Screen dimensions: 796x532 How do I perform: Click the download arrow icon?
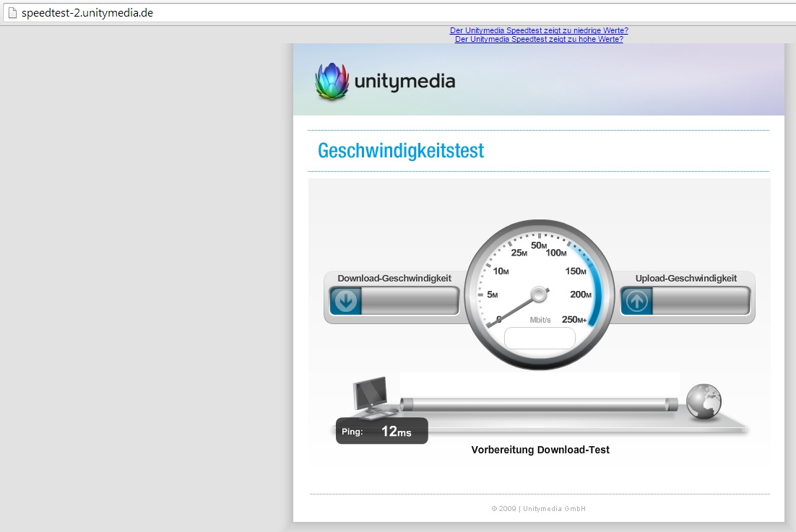(346, 301)
